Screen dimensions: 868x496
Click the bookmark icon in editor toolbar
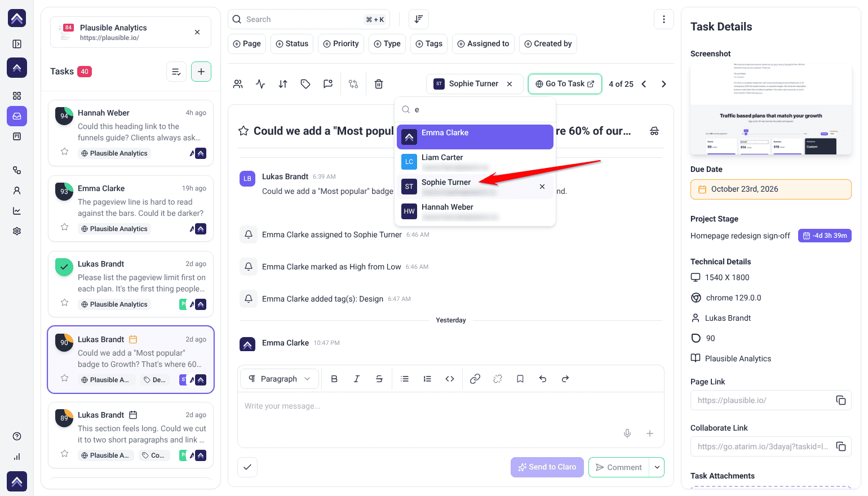pyautogui.click(x=520, y=379)
